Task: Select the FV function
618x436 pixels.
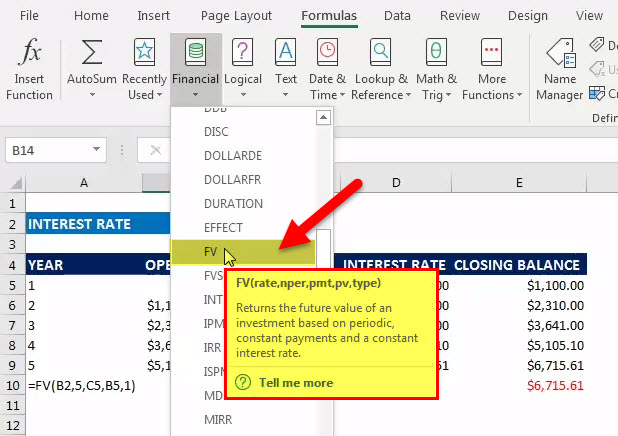Action: pos(243,252)
